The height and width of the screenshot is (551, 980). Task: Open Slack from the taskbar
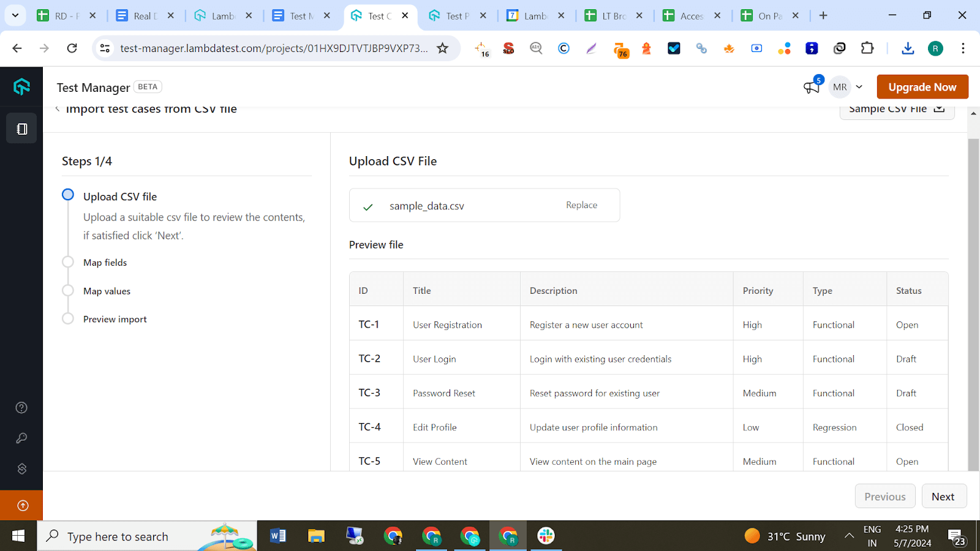tap(546, 536)
